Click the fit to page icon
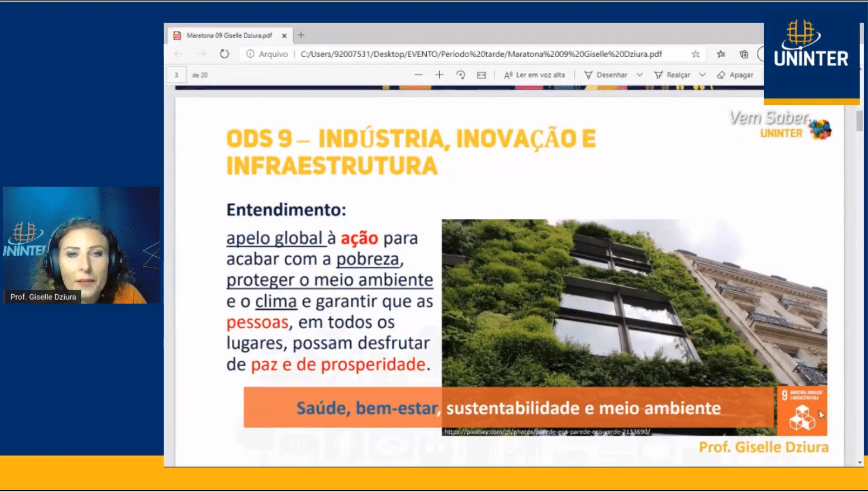The height and width of the screenshot is (491, 868). (x=482, y=75)
